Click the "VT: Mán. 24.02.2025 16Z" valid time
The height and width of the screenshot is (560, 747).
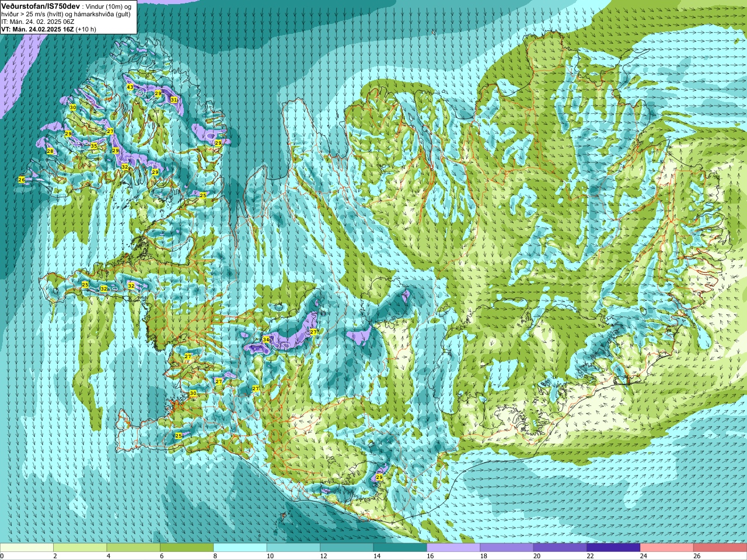tap(37, 29)
